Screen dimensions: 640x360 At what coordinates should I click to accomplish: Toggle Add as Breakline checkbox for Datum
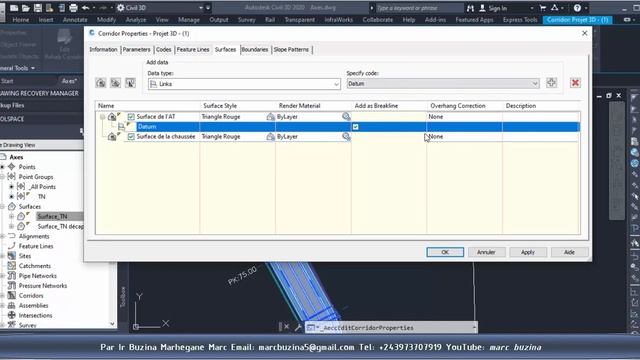pos(356,127)
